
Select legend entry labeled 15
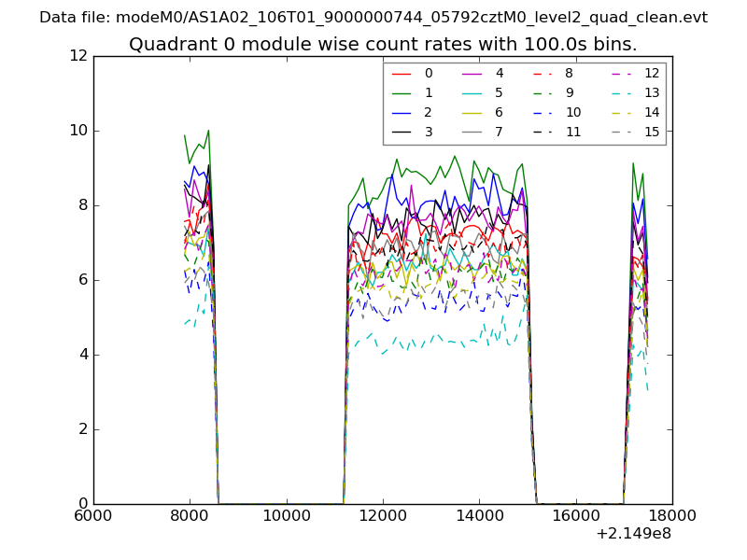coord(652,132)
